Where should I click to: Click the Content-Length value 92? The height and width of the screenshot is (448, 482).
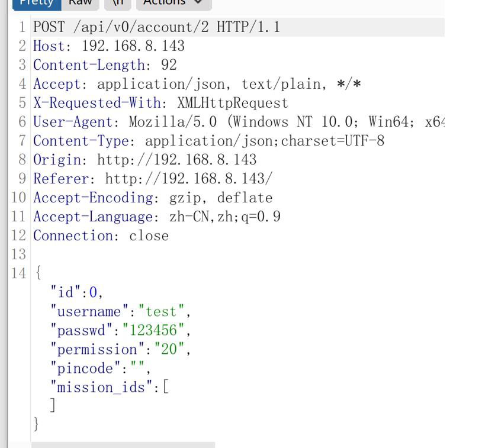tap(169, 65)
